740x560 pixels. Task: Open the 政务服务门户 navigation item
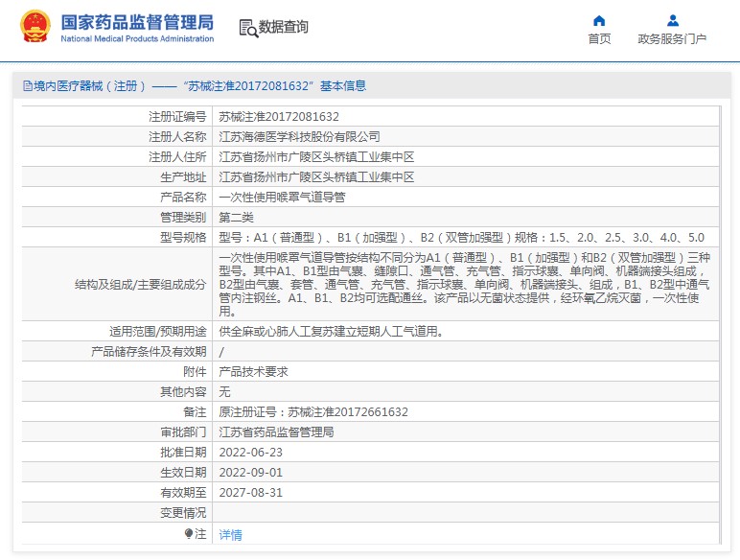[x=672, y=39]
